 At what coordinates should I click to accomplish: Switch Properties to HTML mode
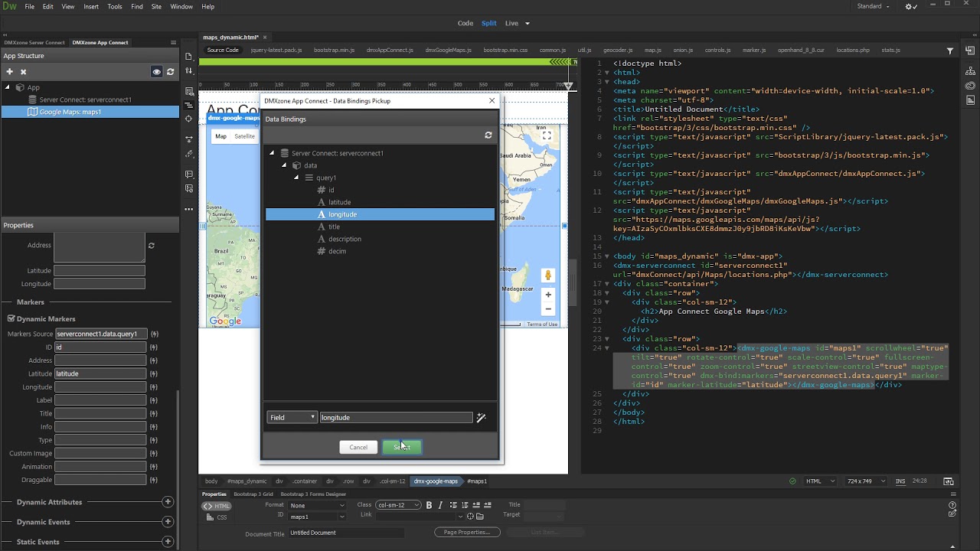217,506
